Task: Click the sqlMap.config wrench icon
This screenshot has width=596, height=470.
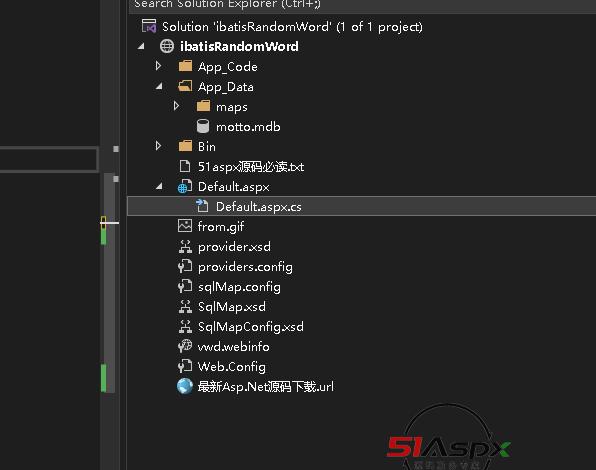Action: tap(185, 286)
